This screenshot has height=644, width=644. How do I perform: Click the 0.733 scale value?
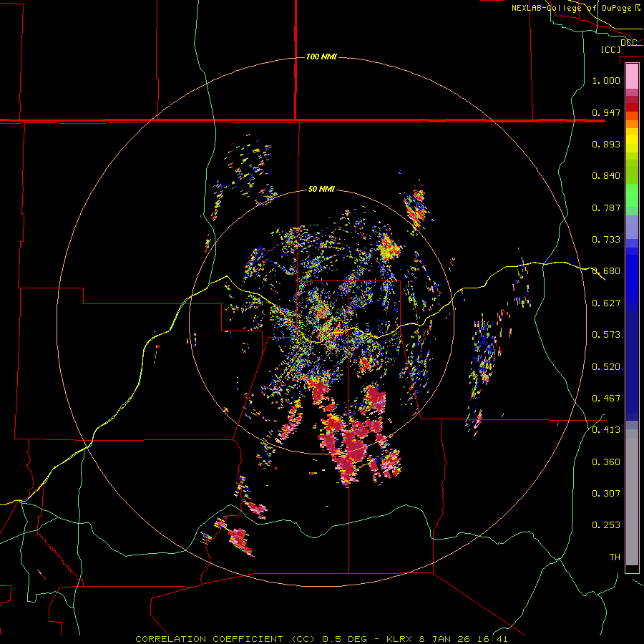(606, 240)
